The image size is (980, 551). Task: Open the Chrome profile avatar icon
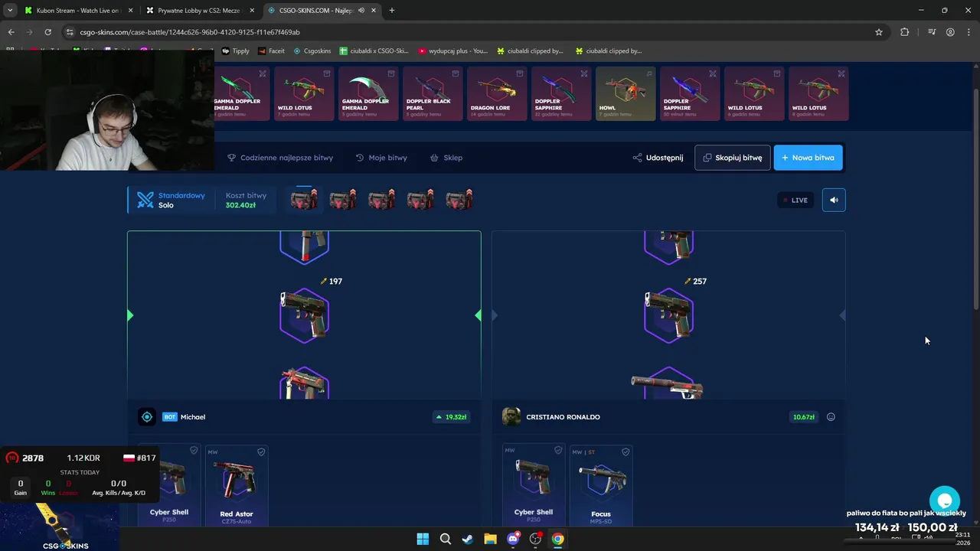click(x=950, y=32)
